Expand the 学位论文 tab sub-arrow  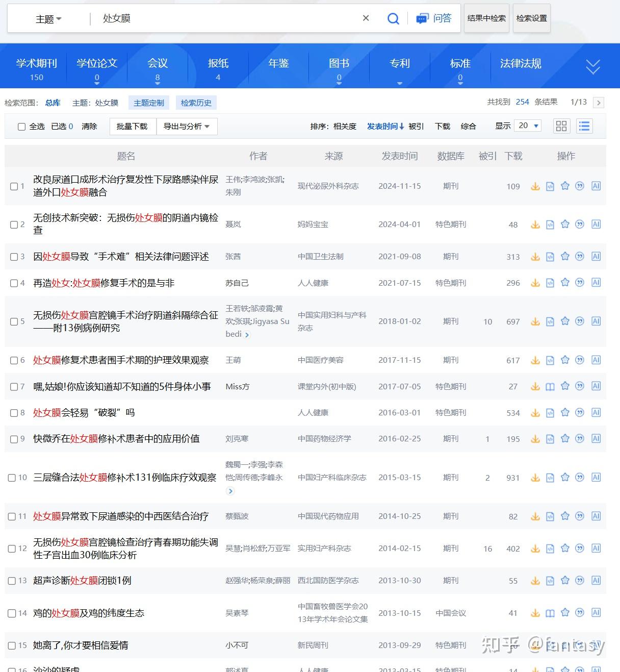point(97,83)
